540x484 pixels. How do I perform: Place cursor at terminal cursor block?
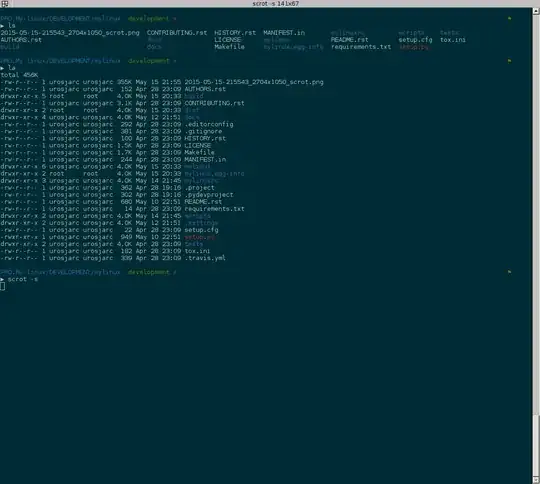point(2,286)
